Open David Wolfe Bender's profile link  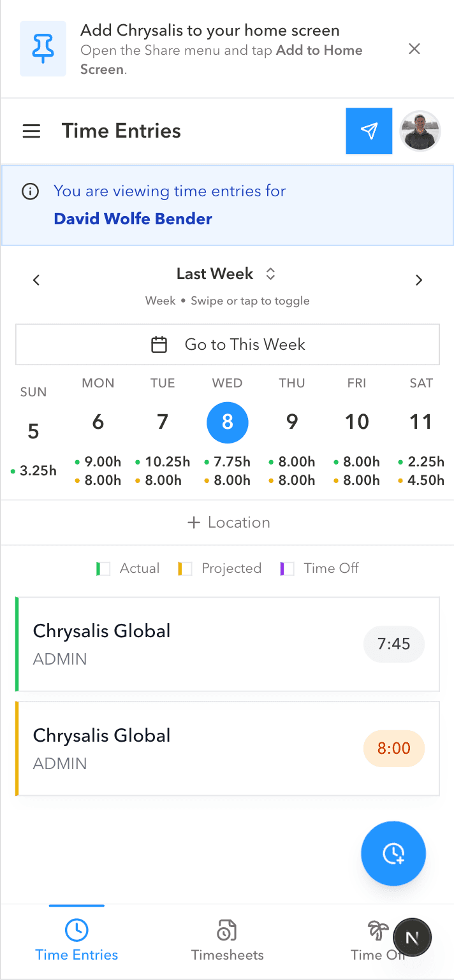133,219
